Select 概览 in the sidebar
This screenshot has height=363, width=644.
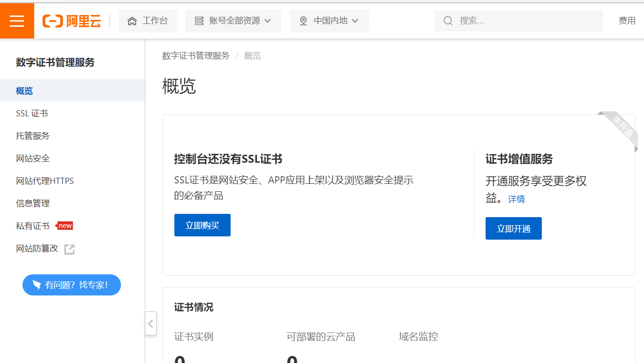[x=72, y=91]
